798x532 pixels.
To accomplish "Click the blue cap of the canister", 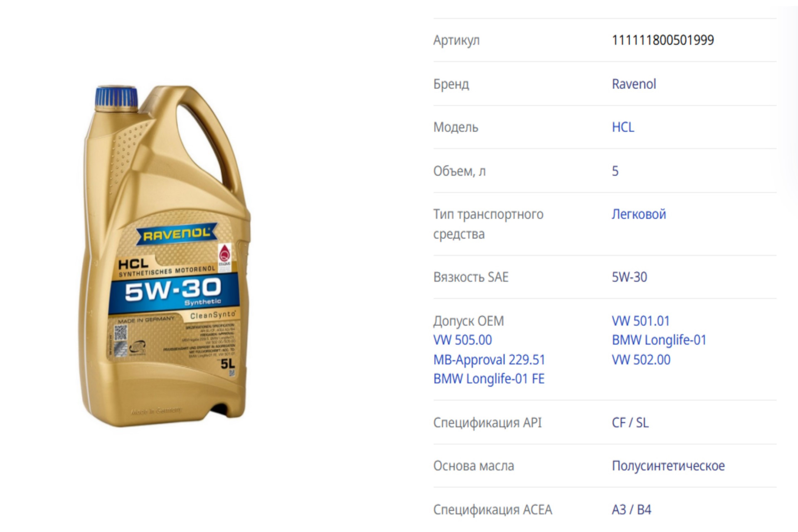I will 116,96.
